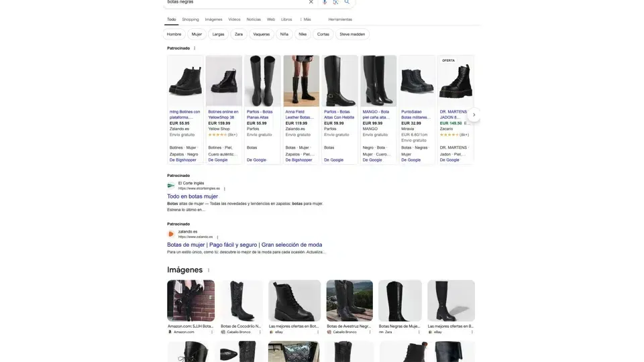
Task: Open 'Todo en botas mujer' ad link
Action: 193,196
